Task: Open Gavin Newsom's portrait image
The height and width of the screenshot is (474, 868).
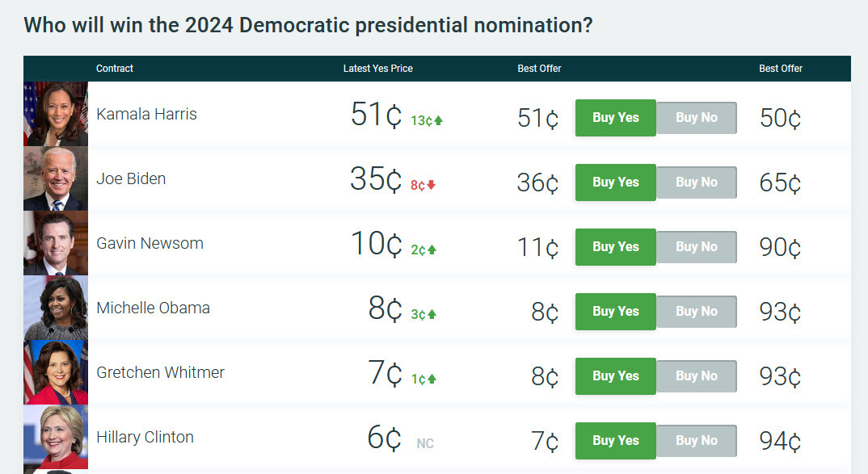Action: pyautogui.click(x=56, y=243)
